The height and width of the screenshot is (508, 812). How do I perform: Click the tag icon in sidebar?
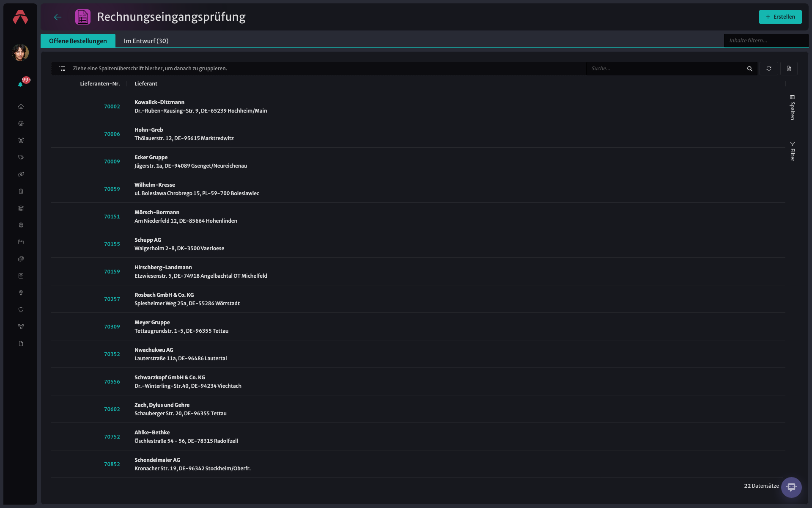(21, 157)
